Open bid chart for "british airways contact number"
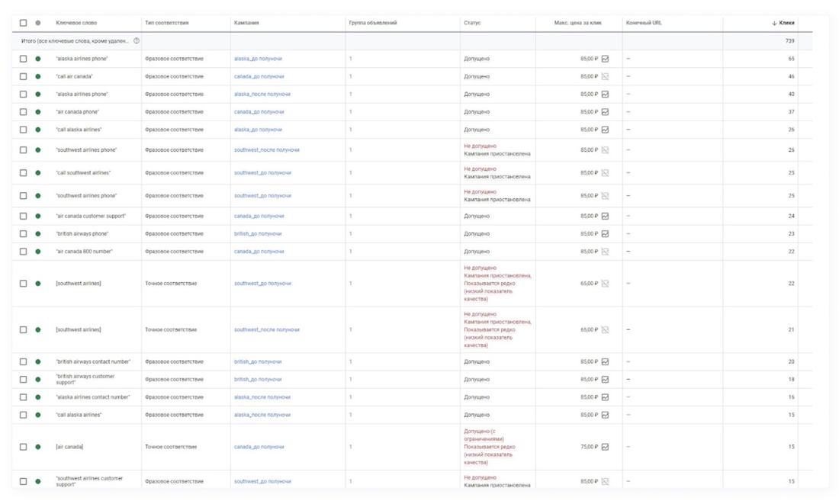 [605, 361]
